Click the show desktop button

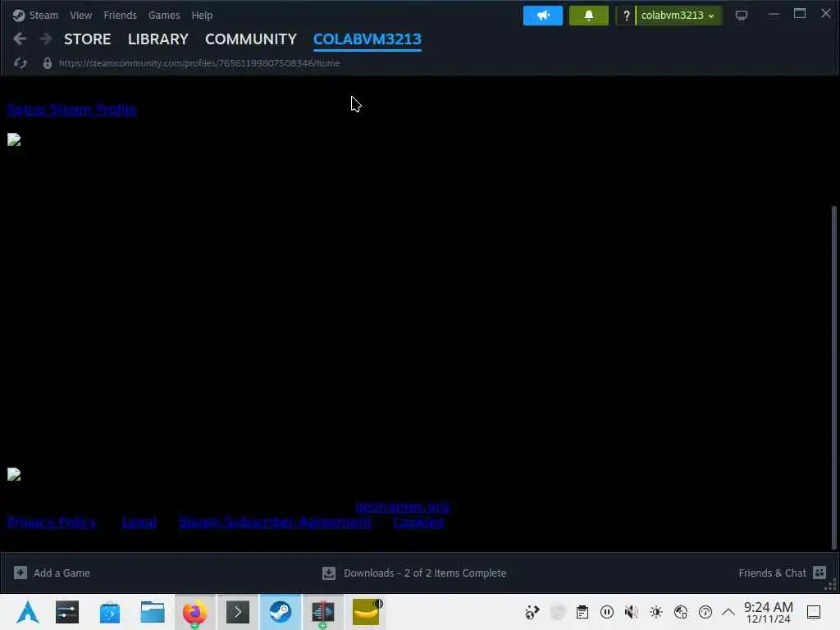814,612
